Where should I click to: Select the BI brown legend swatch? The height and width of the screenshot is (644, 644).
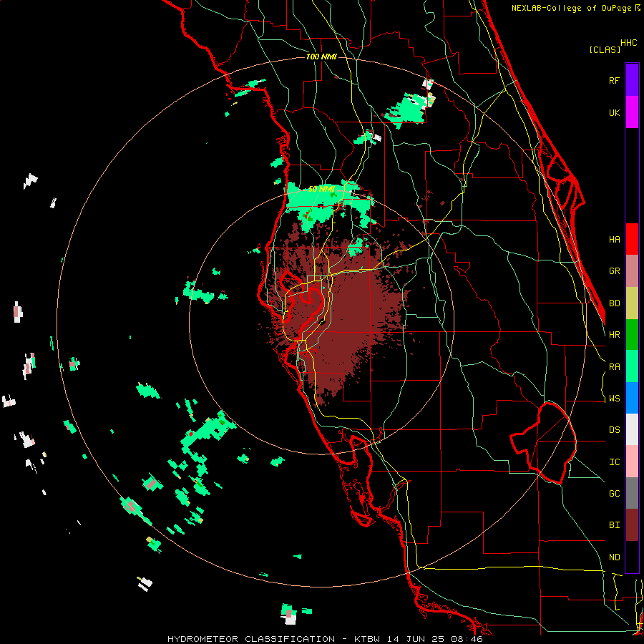[x=632, y=525]
